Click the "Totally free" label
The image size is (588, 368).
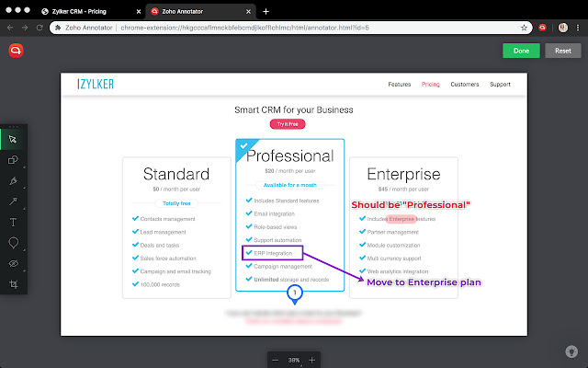click(176, 203)
